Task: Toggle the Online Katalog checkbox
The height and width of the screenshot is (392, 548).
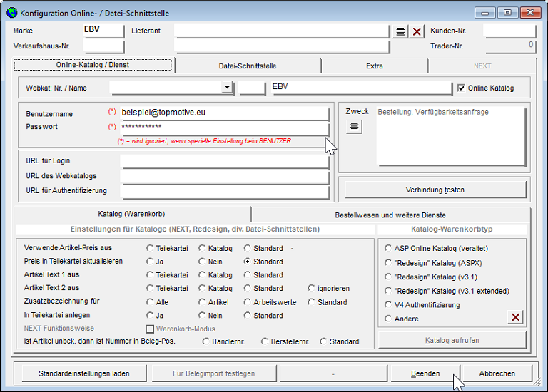Action: (x=462, y=88)
